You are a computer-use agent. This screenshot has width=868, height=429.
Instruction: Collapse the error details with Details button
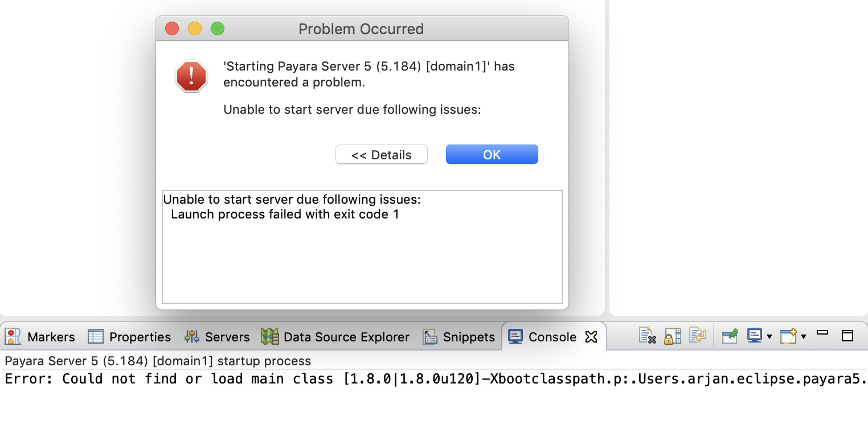(x=381, y=155)
